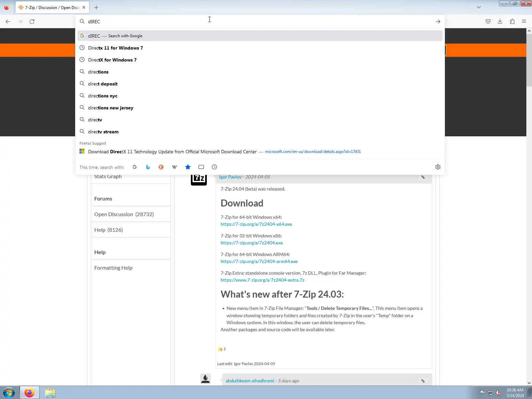532x399 pixels.
Task: Open the Help (8126) forum link
Action: click(x=108, y=230)
